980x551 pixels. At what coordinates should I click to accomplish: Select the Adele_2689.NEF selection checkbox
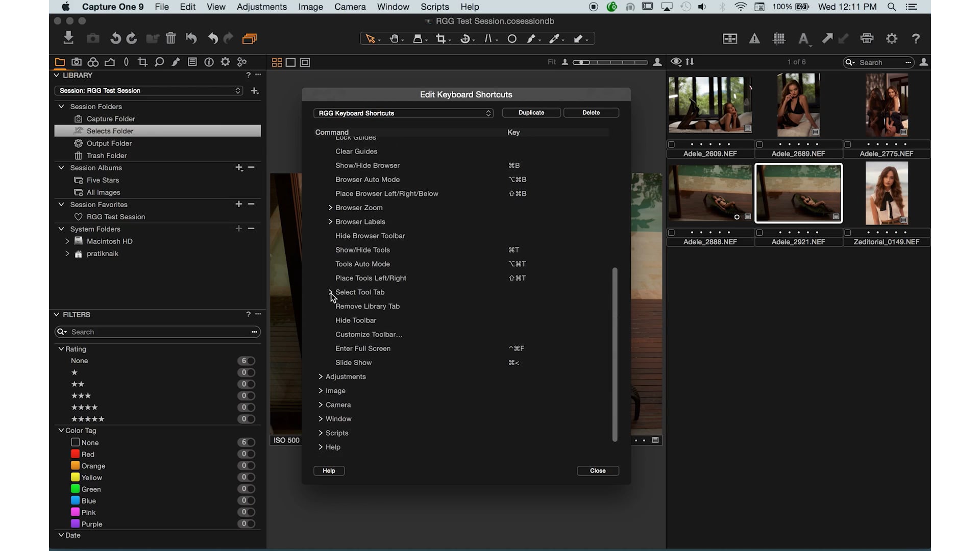(x=759, y=144)
